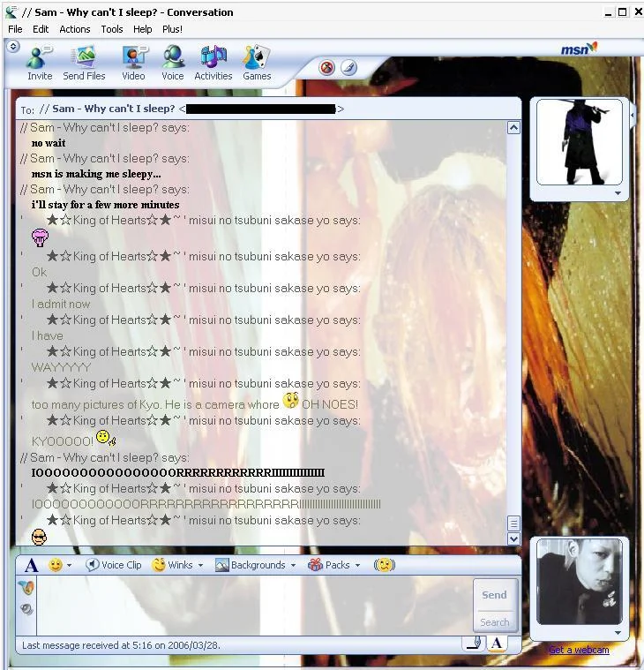Open the color scheme paintbrush icon
This screenshot has height=670, width=644.
point(348,67)
